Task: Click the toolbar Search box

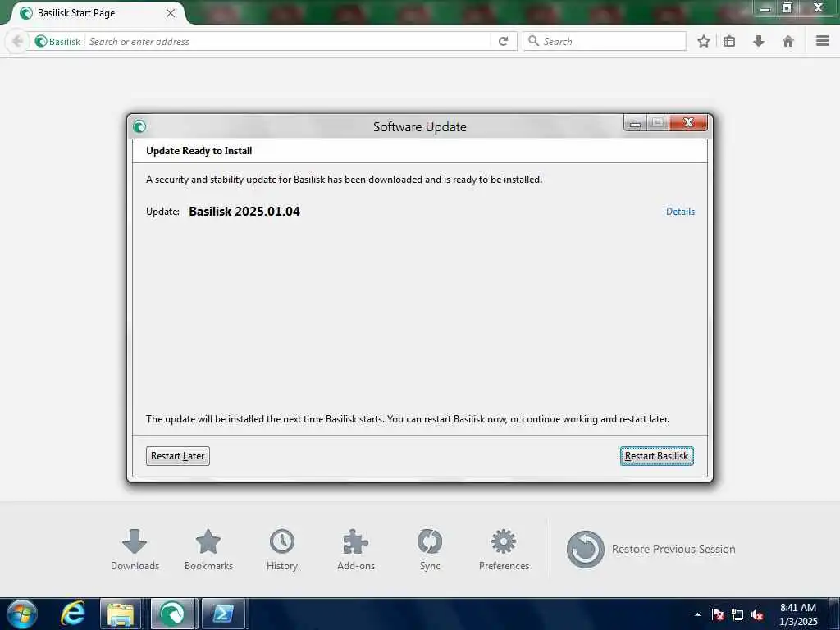Action: click(x=605, y=41)
